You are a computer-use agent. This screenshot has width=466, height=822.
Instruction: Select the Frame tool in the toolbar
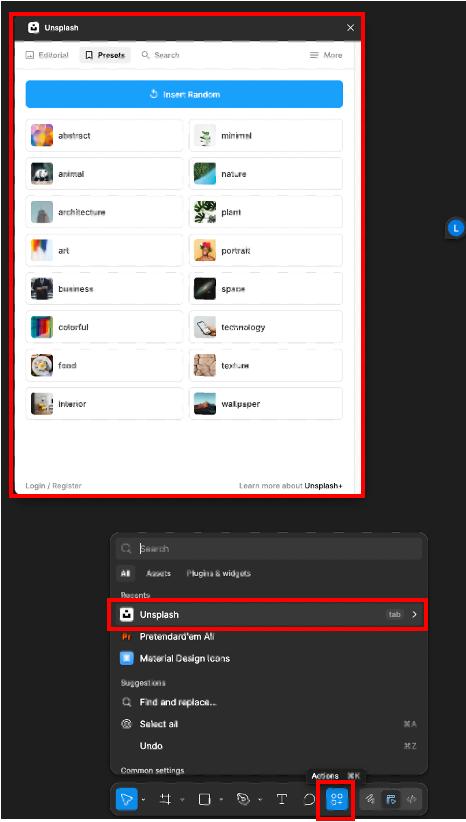click(x=165, y=799)
